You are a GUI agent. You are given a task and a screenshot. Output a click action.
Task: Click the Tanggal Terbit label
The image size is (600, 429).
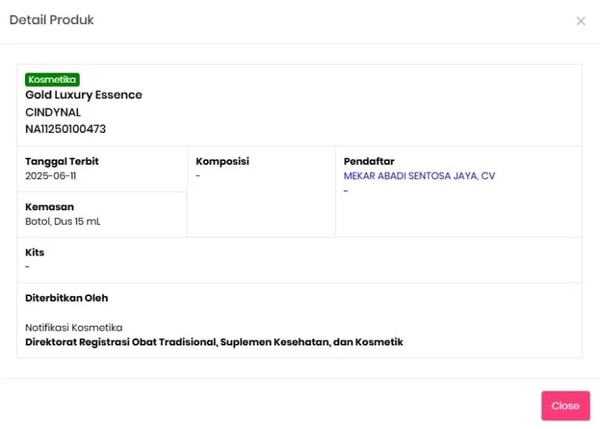point(62,161)
